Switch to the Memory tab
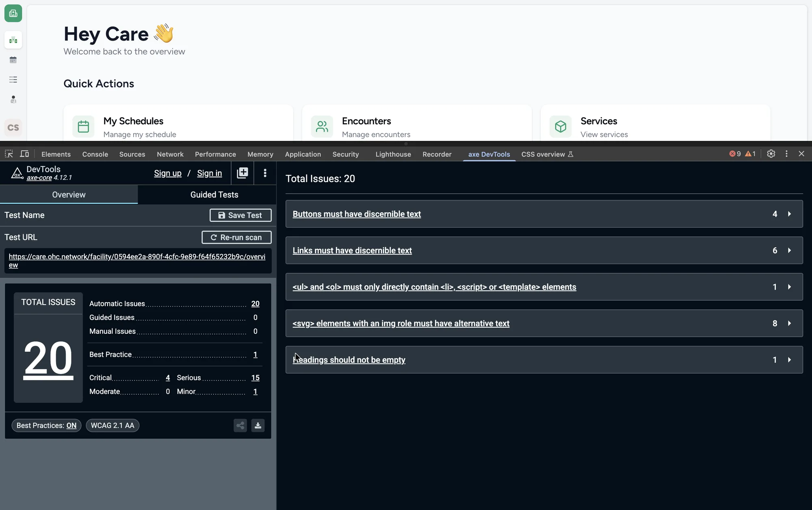812x510 pixels. pyautogui.click(x=260, y=154)
